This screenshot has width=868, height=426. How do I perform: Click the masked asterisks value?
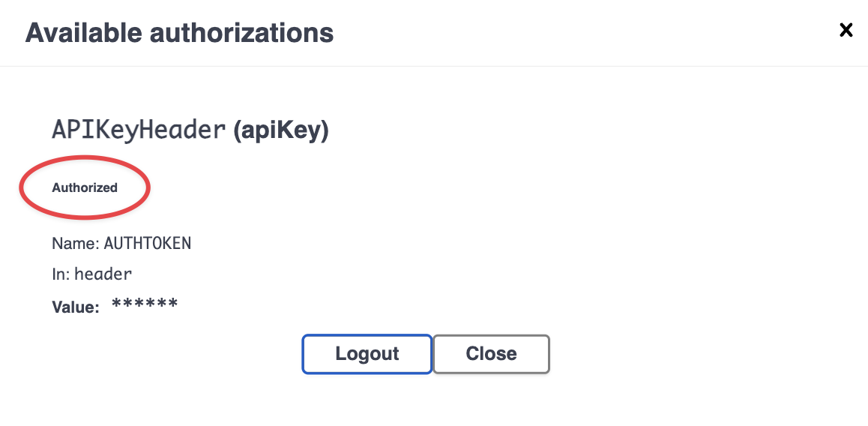tap(145, 304)
